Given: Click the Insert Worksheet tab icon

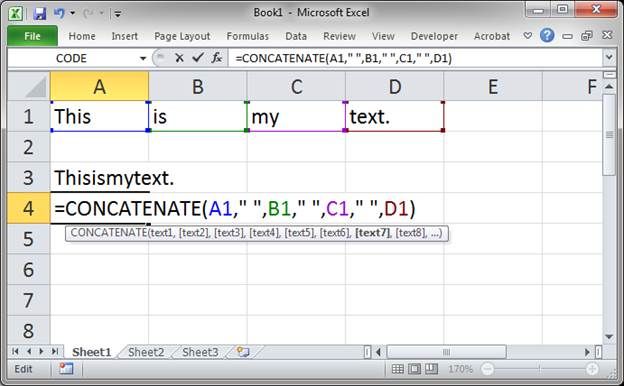Looking at the screenshot, I should pyautogui.click(x=243, y=352).
